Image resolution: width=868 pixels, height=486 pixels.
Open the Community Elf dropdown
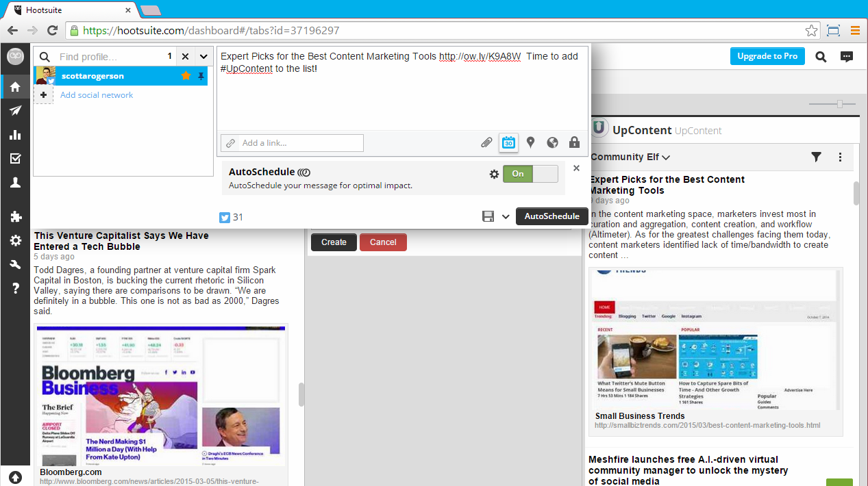[630, 157]
